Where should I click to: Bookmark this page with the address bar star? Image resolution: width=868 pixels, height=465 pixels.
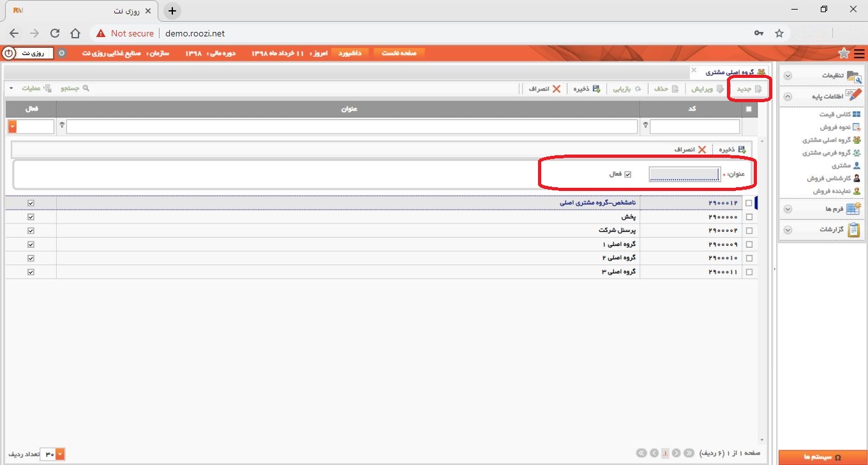tap(779, 33)
